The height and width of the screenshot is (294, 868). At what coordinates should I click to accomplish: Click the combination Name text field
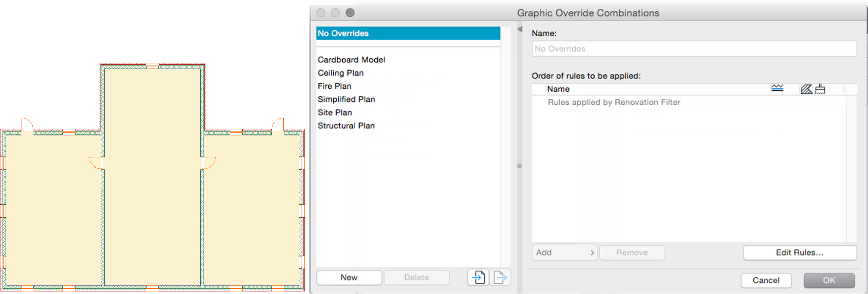[x=694, y=49]
